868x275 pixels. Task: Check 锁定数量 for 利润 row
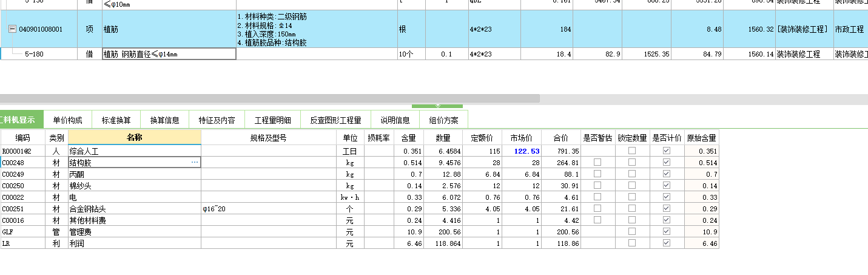click(632, 243)
